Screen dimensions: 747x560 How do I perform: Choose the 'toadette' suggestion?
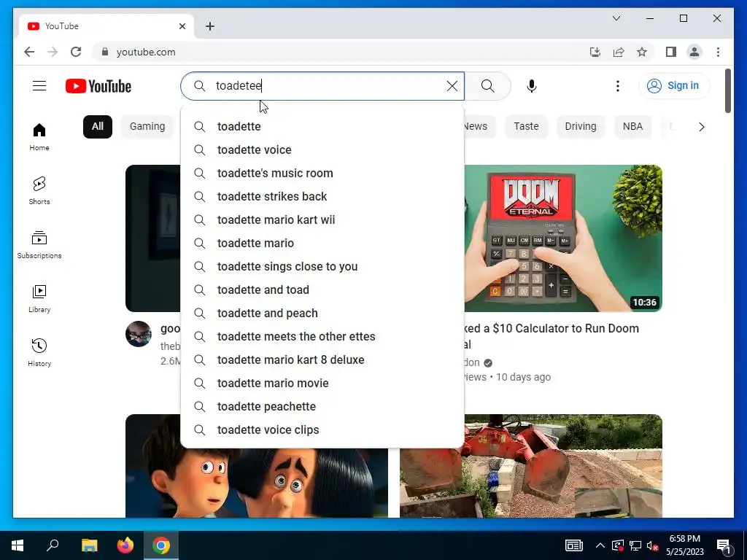(x=322, y=127)
